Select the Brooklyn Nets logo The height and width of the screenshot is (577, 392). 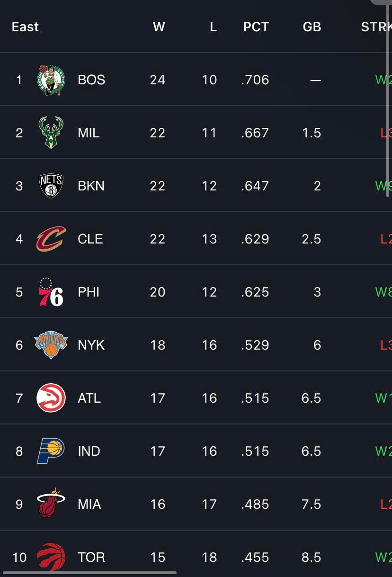coord(51,186)
